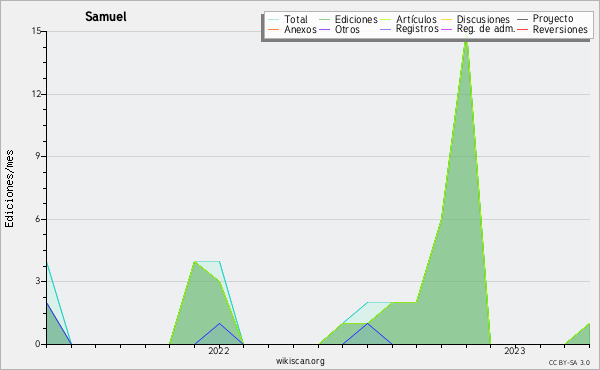Click the chart title Samuel
Image resolution: width=600 pixels, height=370 pixels.
tap(106, 17)
